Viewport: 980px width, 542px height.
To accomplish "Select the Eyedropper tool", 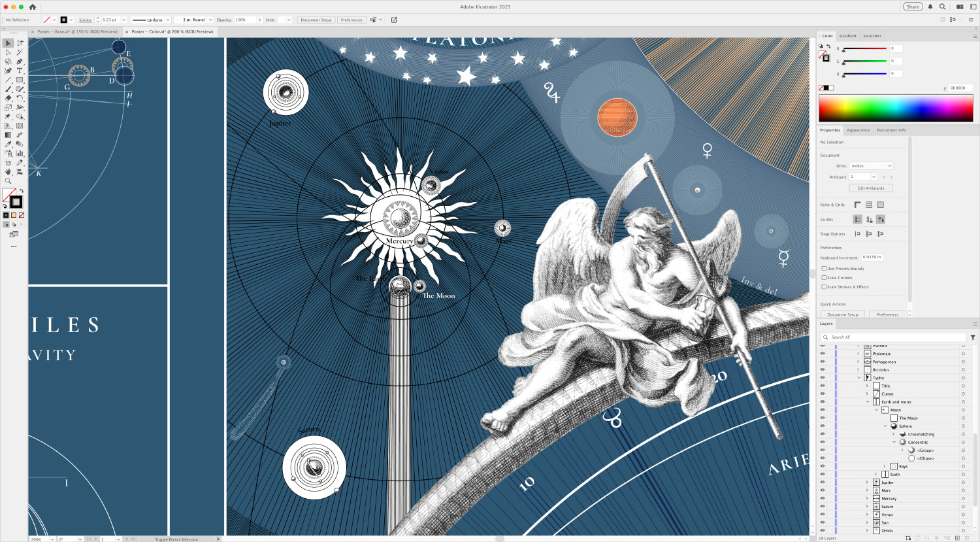I will point(8,144).
